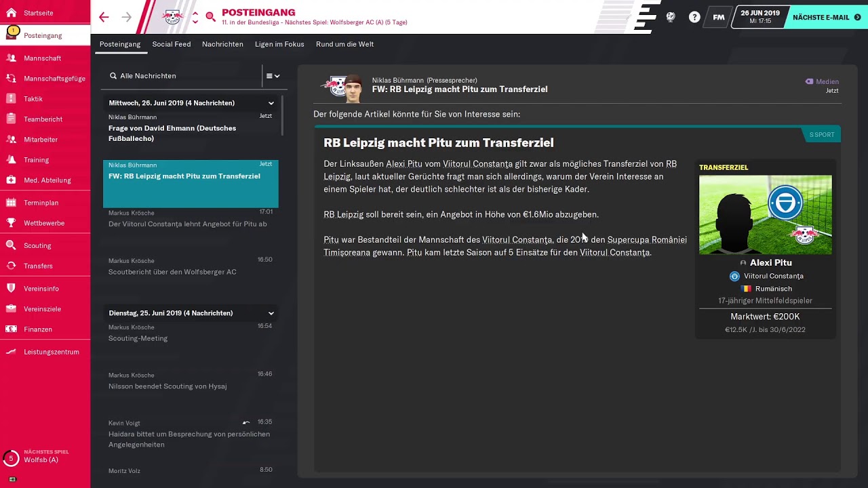Open Vereinsziele briefcase icon
This screenshot has width=868, height=488.
point(11,309)
